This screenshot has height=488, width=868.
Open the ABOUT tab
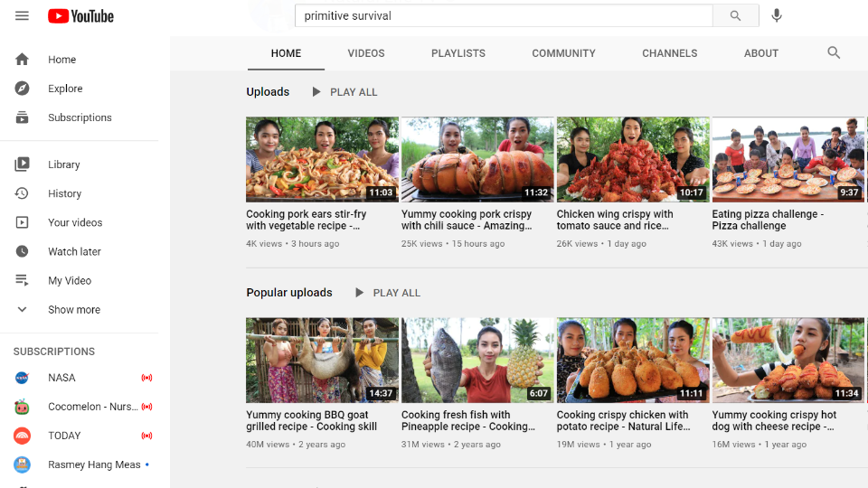761,53
